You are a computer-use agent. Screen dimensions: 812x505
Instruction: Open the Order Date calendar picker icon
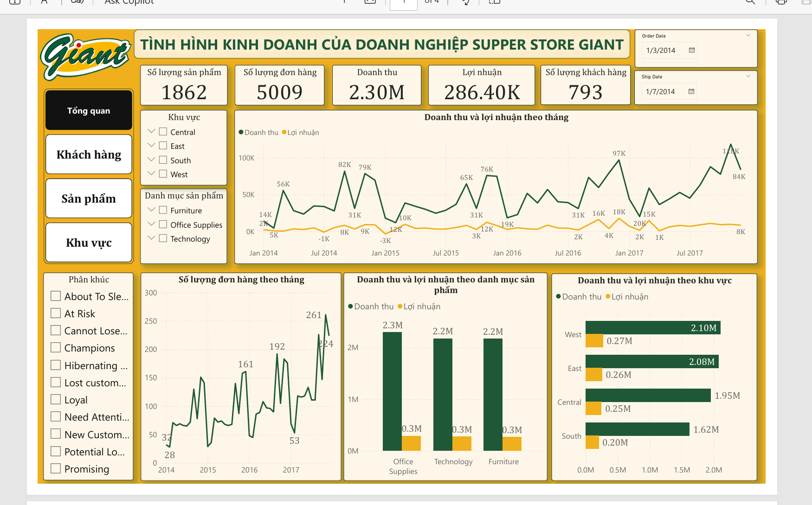click(692, 50)
